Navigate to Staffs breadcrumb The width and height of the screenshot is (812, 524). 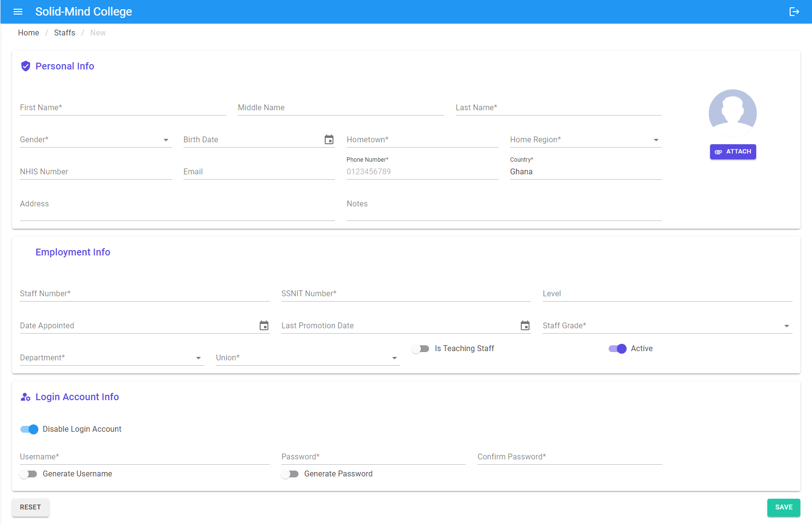point(65,33)
